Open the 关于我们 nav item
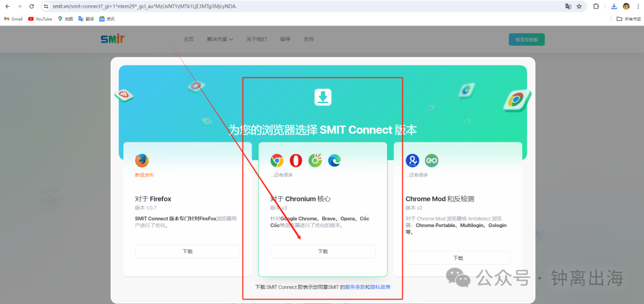Image resolution: width=644 pixels, height=304 pixels. (256, 39)
